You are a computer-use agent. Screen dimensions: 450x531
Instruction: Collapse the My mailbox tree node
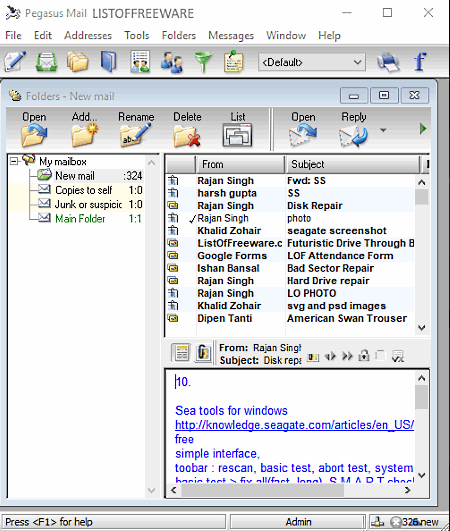point(14,161)
